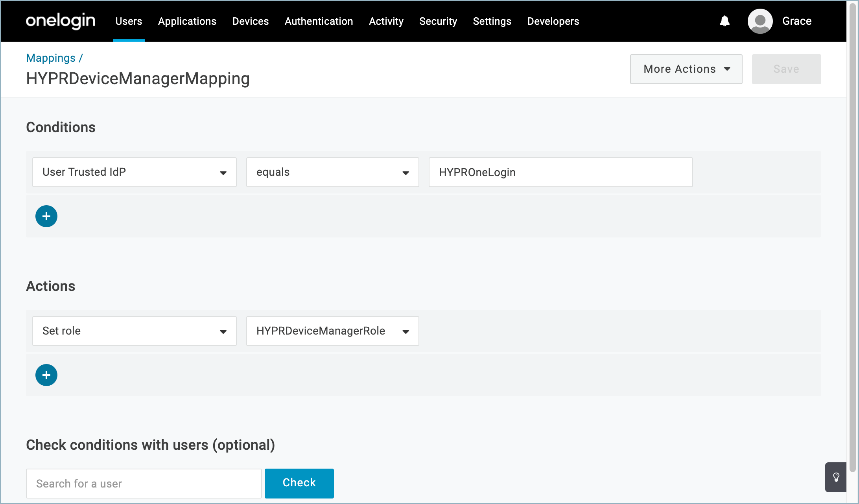Screen dimensions: 859x504
Task: Click the OneLogin logo
Action: point(61,21)
